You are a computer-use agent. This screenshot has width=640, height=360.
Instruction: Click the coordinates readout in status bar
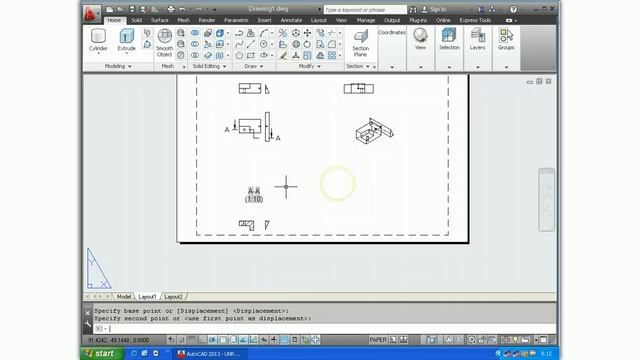[x=118, y=340]
